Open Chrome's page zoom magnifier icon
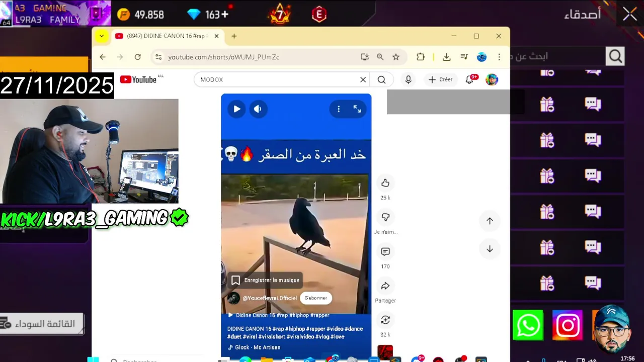Screen dimensions: 644x362 point(380,57)
